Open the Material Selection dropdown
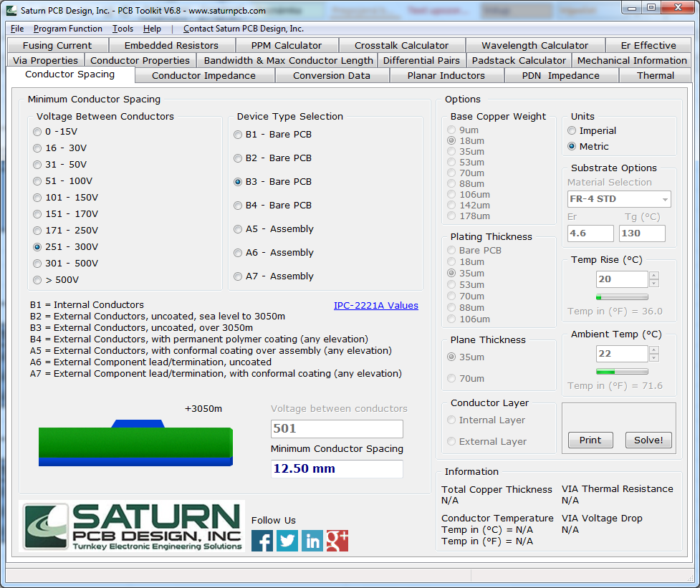This screenshot has width=700, height=588. [x=618, y=198]
